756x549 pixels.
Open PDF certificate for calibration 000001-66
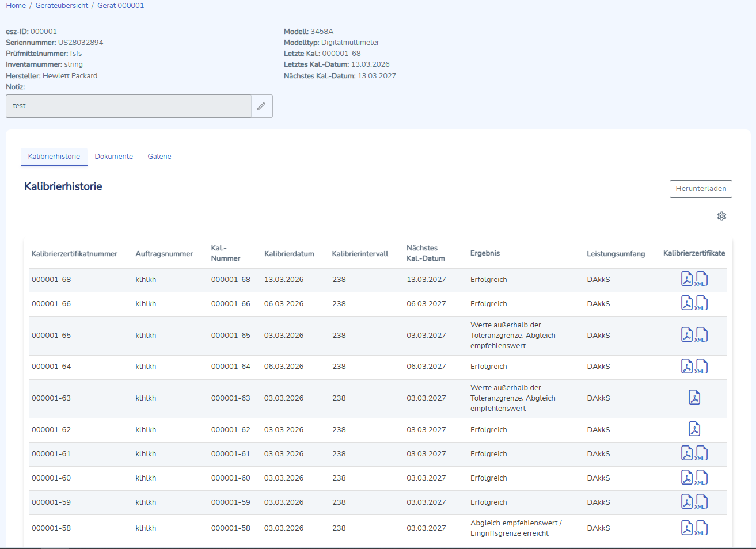coord(687,303)
